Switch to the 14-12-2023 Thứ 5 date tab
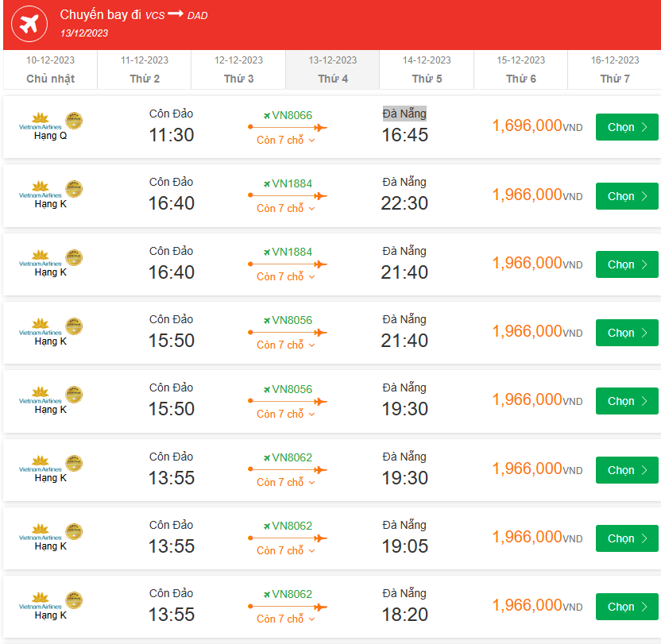661x644 pixels. point(427,70)
